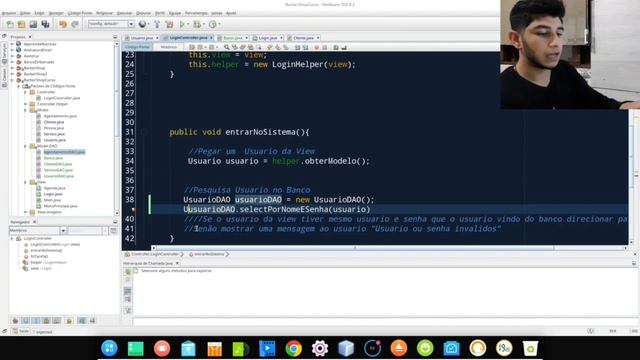Collapse the Controller package folder

[26, 92]
